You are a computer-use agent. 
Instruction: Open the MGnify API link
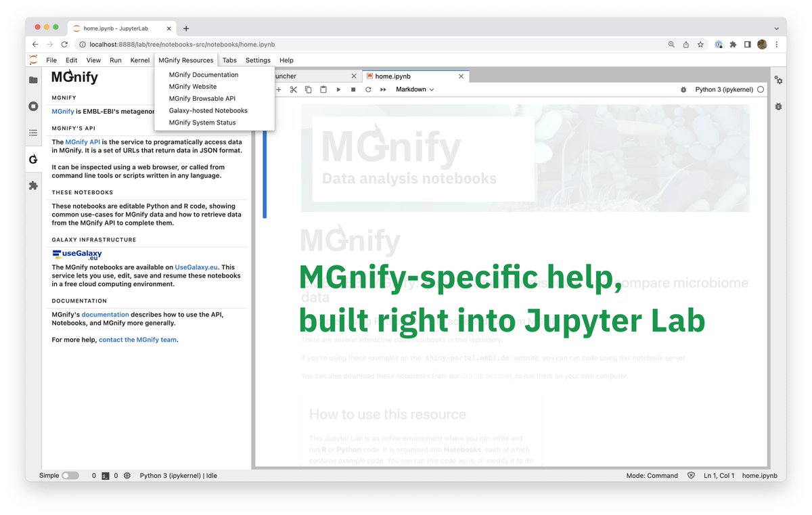83,142
